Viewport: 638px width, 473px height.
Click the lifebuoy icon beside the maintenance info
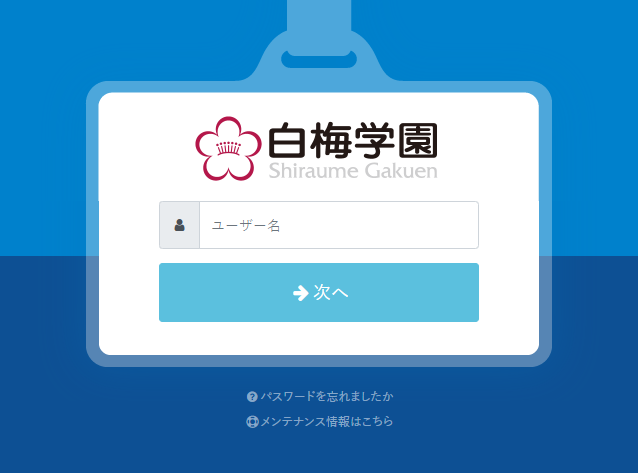coord(252,422)
